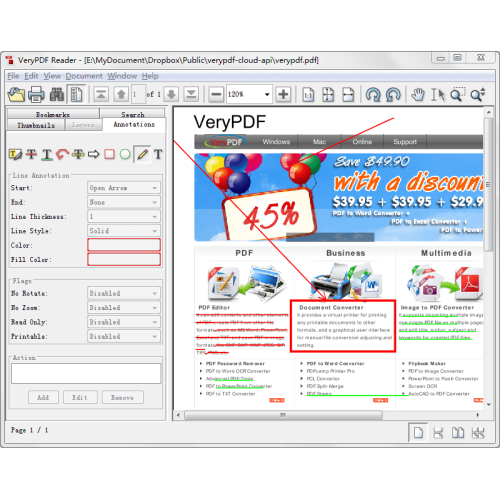Open the Start Open Arrow dropdown

coord(124,188)
